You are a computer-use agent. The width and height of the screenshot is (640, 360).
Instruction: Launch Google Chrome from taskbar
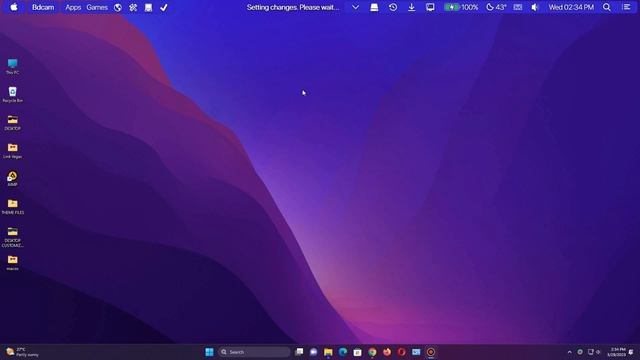372,352
